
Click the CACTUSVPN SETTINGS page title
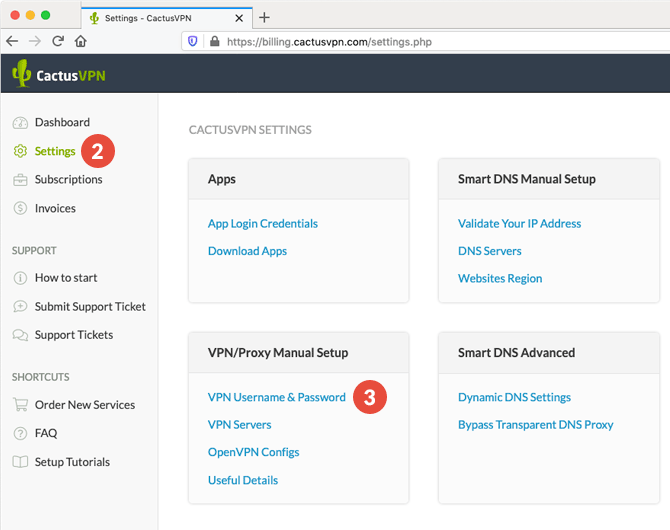[x=250, y=130]
